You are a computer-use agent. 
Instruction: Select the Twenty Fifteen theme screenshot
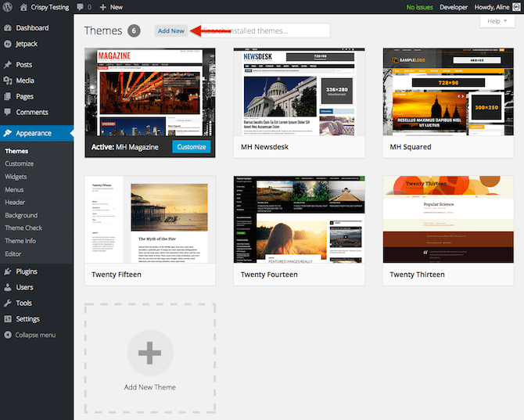(x=150, y=220)
